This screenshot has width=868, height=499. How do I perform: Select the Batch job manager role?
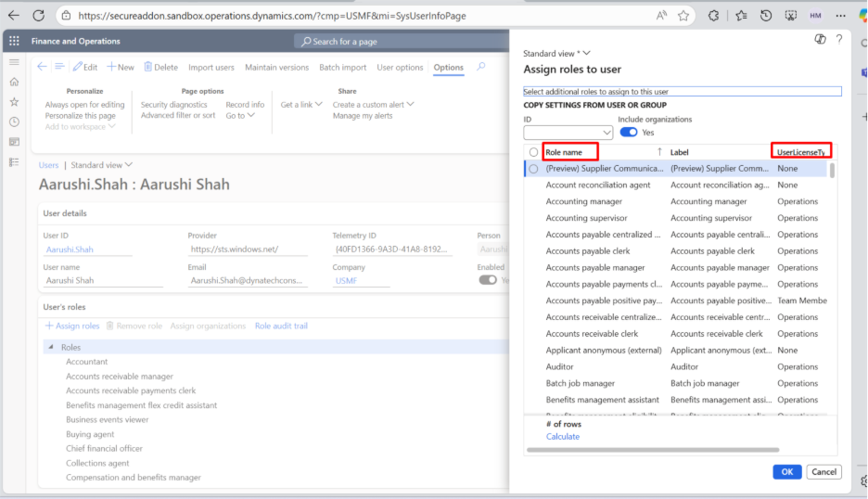point(675,383)
